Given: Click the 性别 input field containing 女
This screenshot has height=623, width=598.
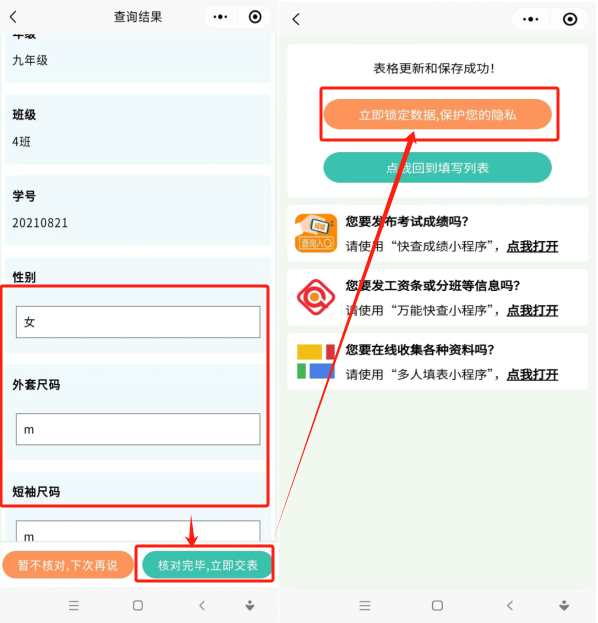Looking at the screenshot, I should (138, 322).
